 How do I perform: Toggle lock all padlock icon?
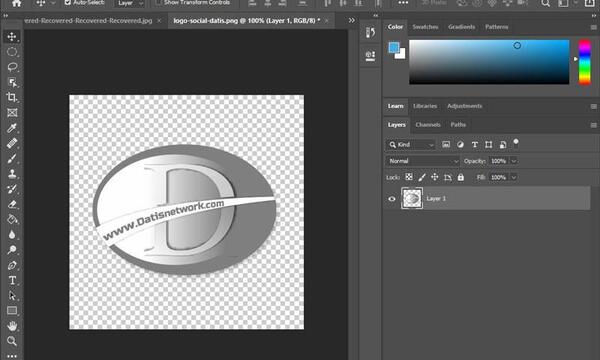461,177
